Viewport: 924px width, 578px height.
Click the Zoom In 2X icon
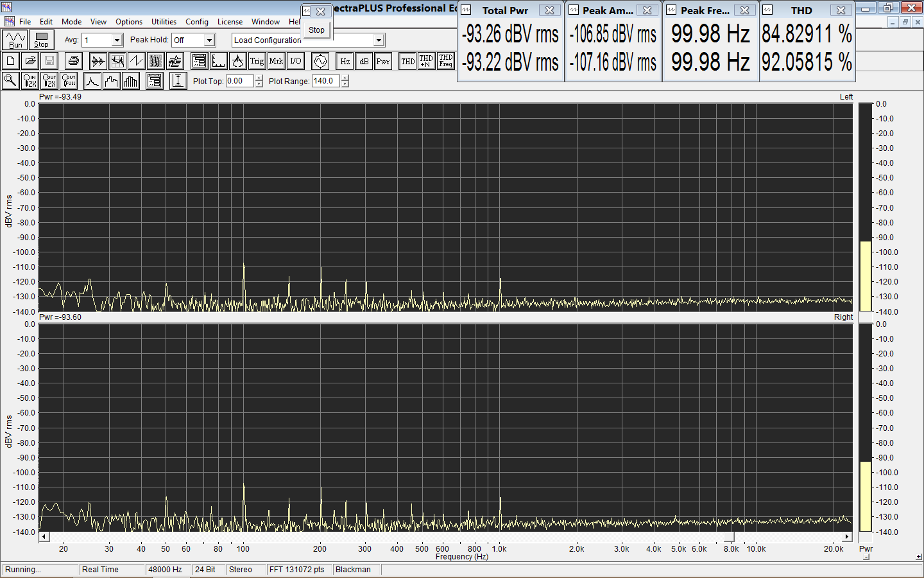(30, 81)
